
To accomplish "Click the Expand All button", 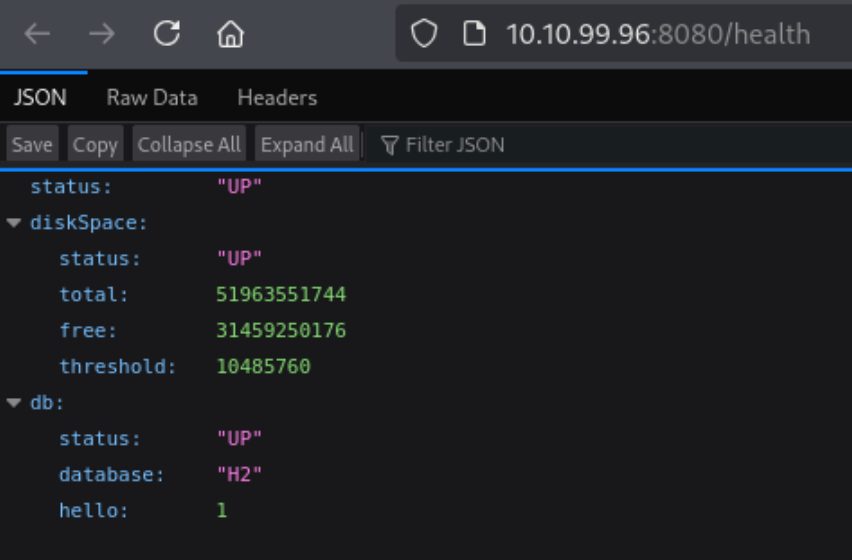I will click(307, 145).
